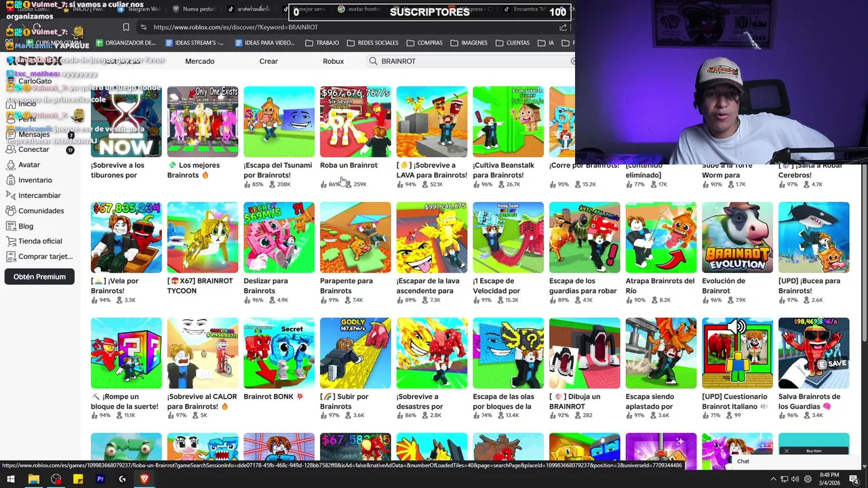Open Intercambiar in the sidebar
Screen dimensions: 868x488
[x=39, y=195]
